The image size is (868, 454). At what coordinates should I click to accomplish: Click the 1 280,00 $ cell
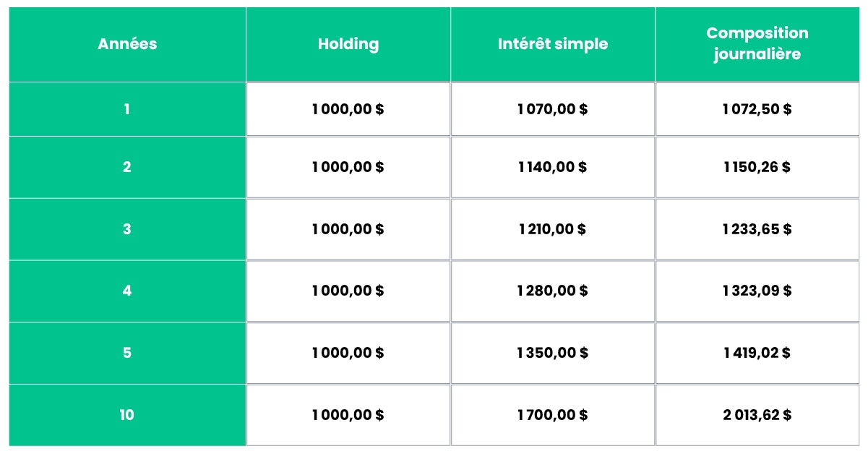[x=553, y=291]
